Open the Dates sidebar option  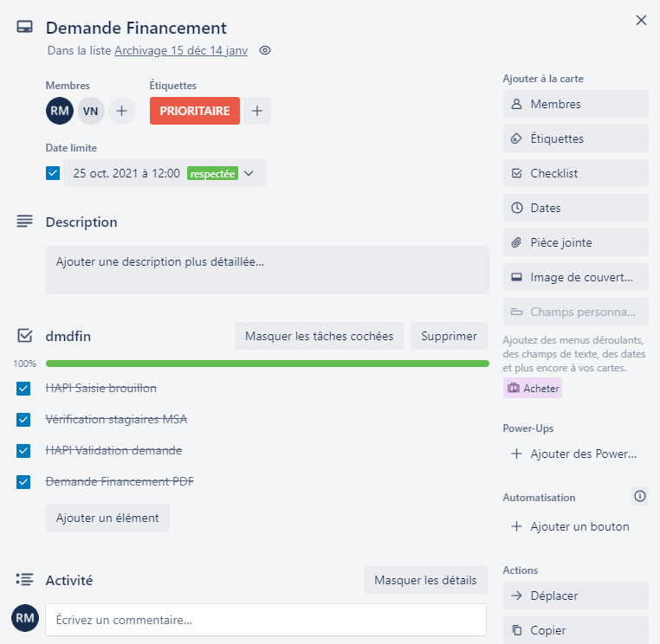click(x=575, y=208)
